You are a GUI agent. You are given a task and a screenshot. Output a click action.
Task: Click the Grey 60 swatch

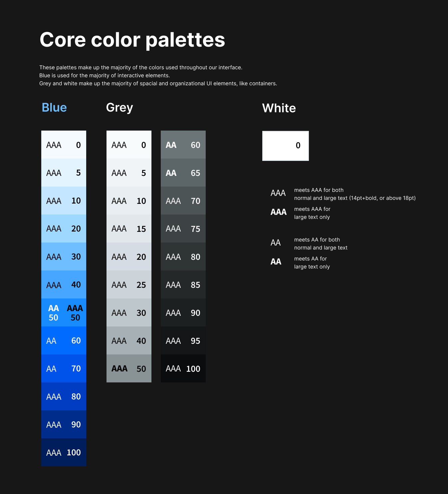[183, 145]
